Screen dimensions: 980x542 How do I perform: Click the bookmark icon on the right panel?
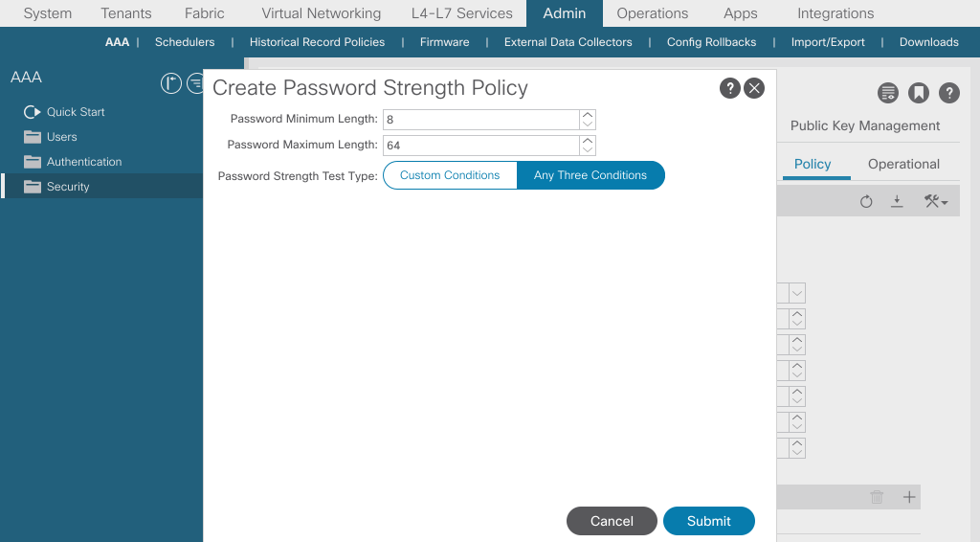click(x=918, y=93)
